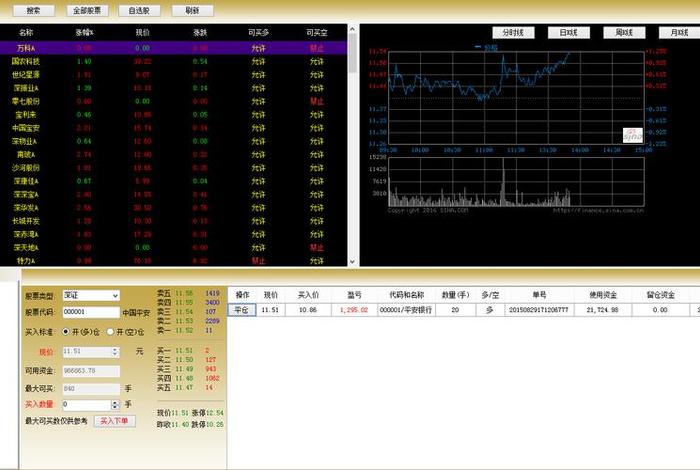700x470 pixels.
Task: Decrease 买入数量 with the down arrow
Action: [x=115, y=407]
